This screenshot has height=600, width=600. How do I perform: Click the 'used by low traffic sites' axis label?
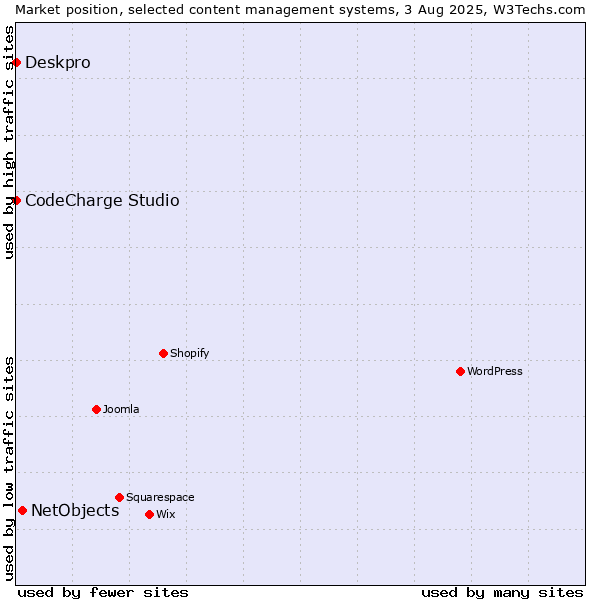(9, 470)
